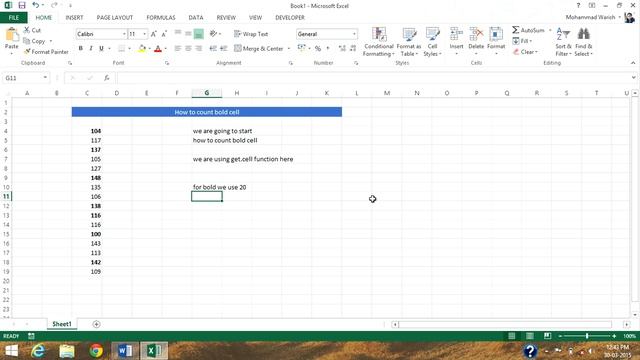Viewport: 640px width, 360px height.
Task: Expand the formula bar
Action: pyautogui.click(x=633, y=78)
